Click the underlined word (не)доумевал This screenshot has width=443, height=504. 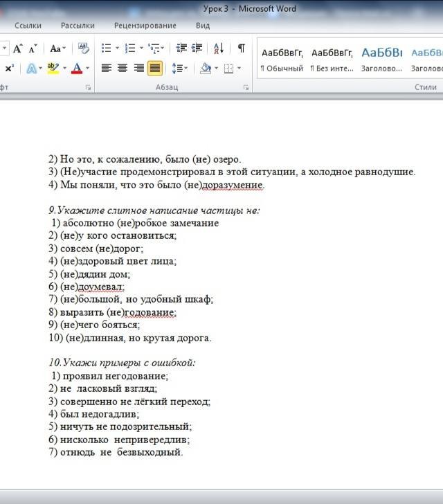click(92, 287)
